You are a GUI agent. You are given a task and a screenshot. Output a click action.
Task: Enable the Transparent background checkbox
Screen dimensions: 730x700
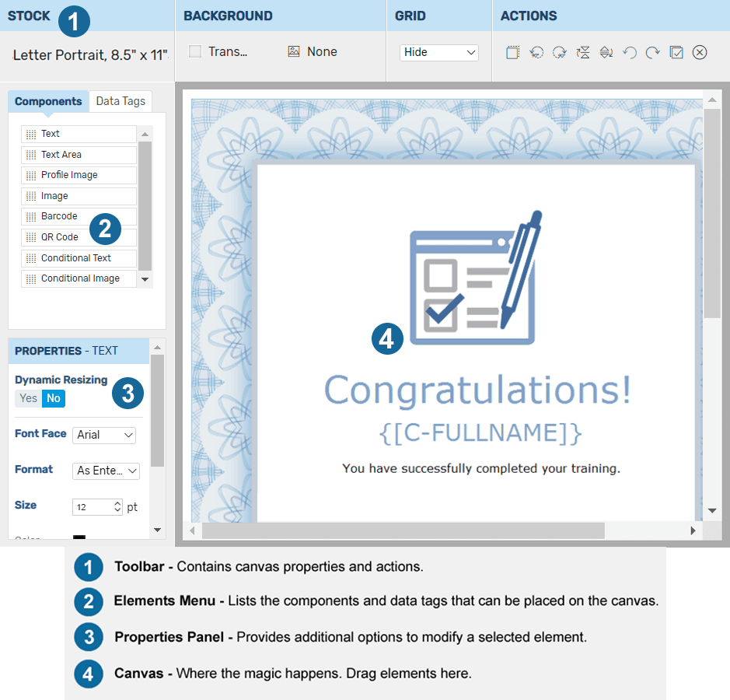tap(193, 51)
